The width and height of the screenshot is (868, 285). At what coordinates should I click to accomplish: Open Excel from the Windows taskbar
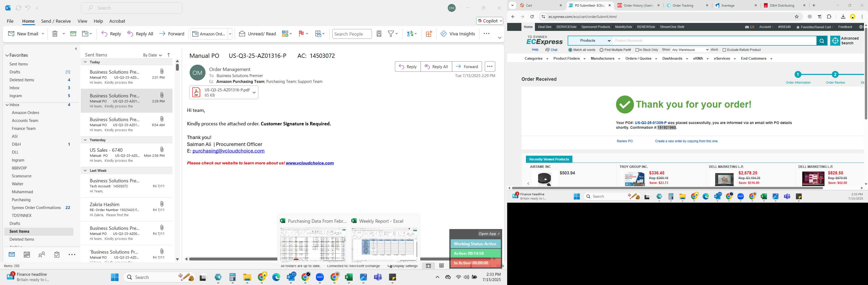(x=349, y=277)
